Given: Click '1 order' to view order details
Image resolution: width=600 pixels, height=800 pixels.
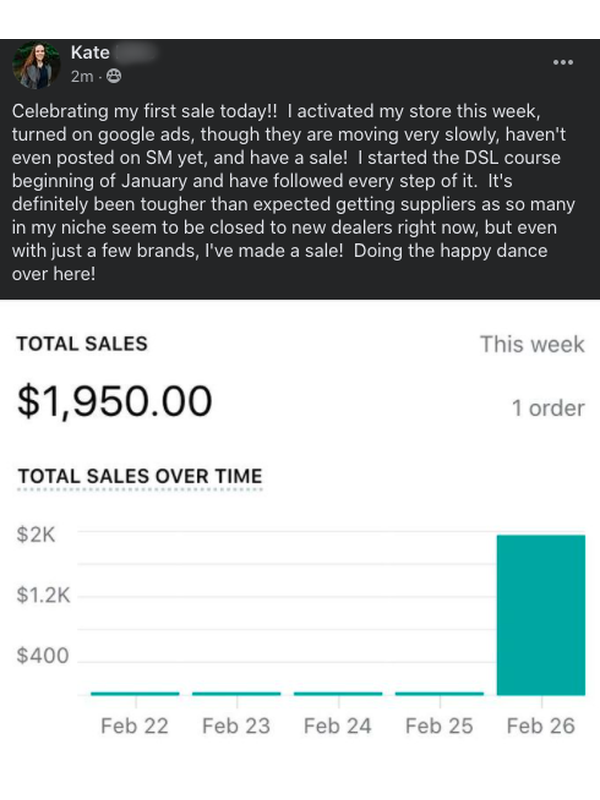Looking at the screenshot, I should 547,408.
